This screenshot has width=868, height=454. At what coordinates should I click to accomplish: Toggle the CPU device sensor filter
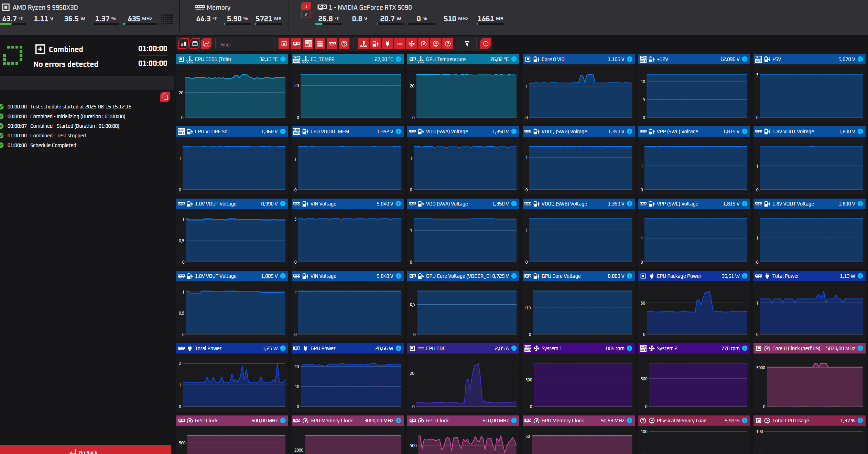pyautogui.click(x=284, y=44)
